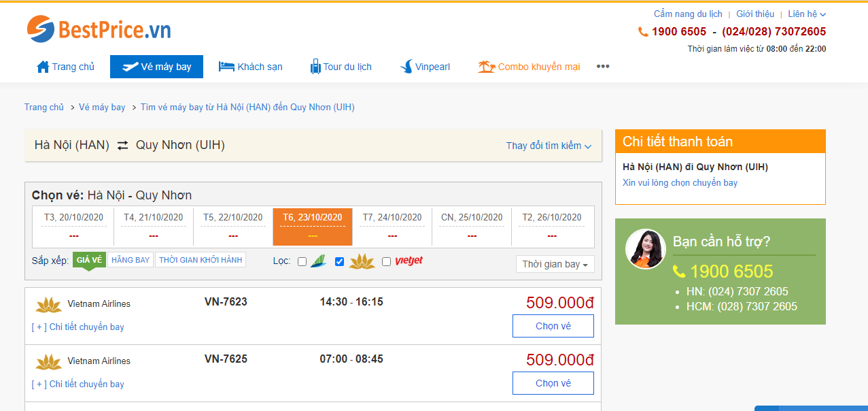Sort flights by HÃNG BAY
Screen dimensions: 868x411
131,260
